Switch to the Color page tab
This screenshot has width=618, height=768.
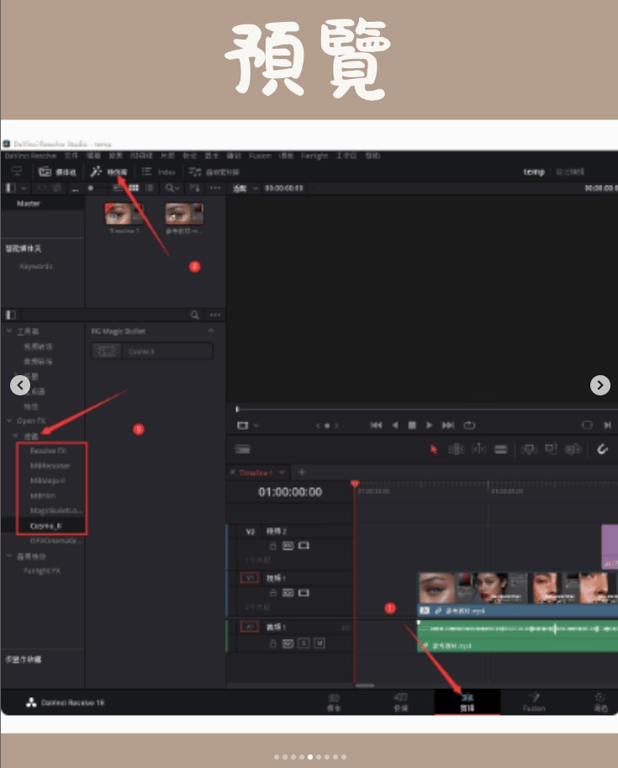601,702
